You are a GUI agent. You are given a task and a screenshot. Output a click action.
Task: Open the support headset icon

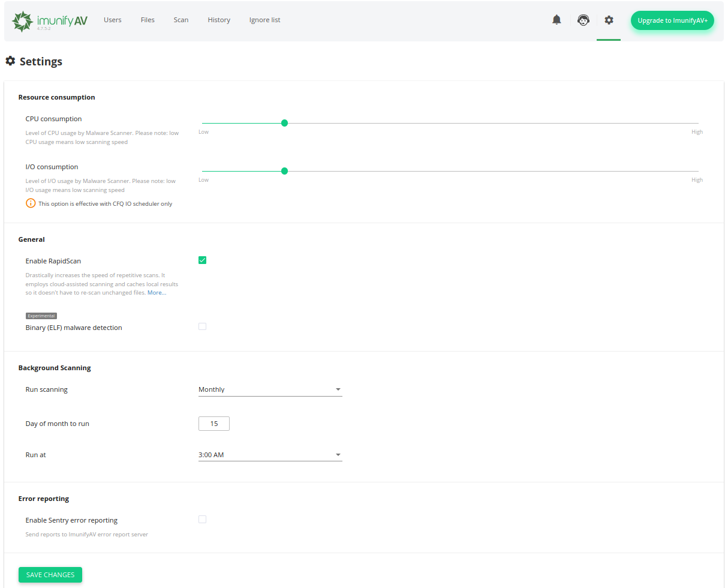(x=583, y=20)
